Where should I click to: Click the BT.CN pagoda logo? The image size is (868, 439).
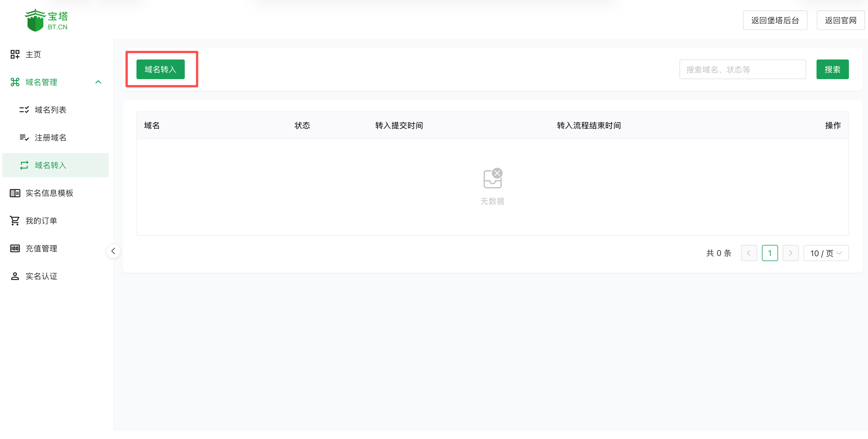click(46, 20)
